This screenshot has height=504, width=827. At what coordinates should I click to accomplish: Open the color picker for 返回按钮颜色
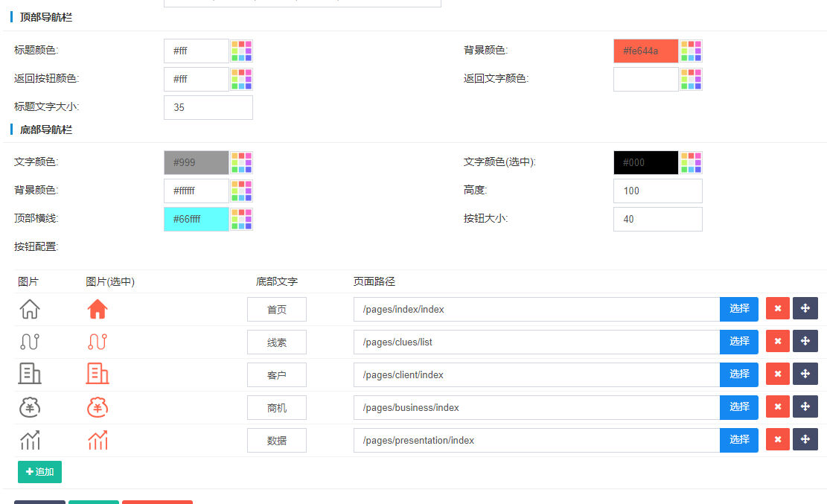[241, 79]
